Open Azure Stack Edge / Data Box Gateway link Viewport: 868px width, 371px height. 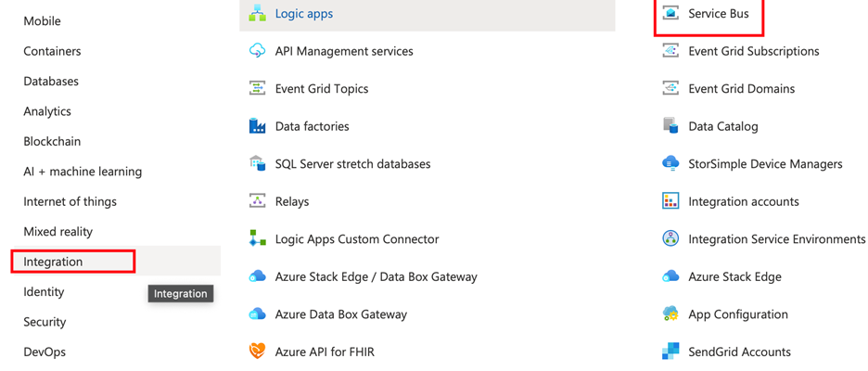pos(376,276)
